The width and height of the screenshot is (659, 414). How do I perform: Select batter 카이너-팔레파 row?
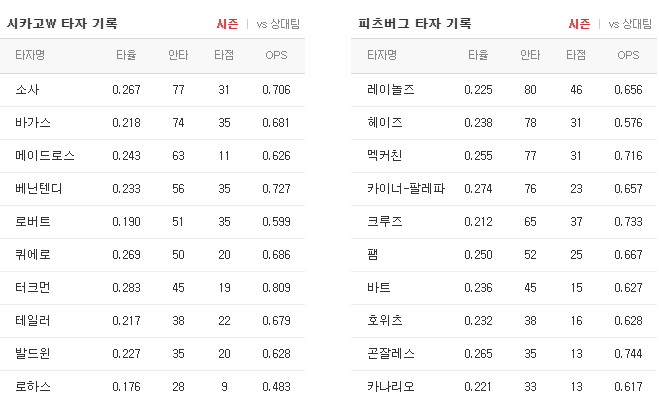click(x=504, y=189)
